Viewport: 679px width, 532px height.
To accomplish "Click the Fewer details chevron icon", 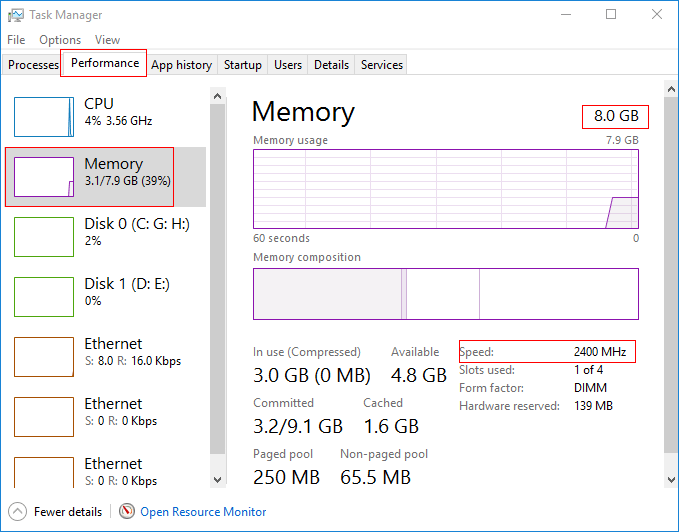I will 17,511.
